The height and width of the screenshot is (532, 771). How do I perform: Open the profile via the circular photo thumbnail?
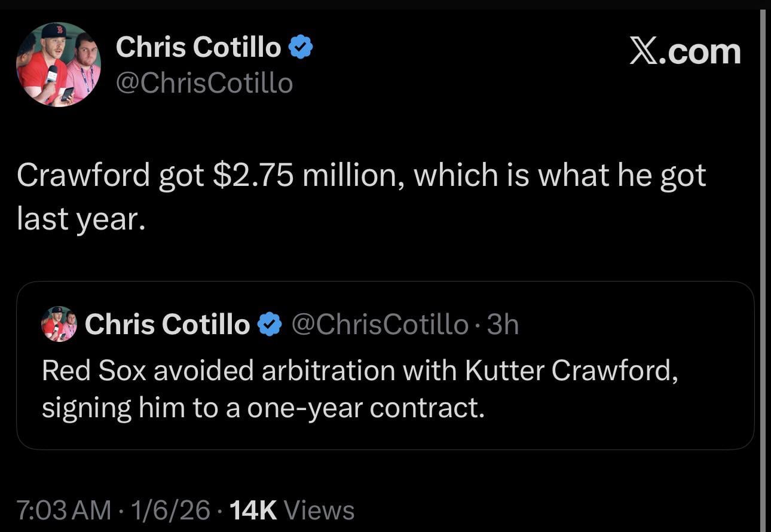click(x=58, y=64)
